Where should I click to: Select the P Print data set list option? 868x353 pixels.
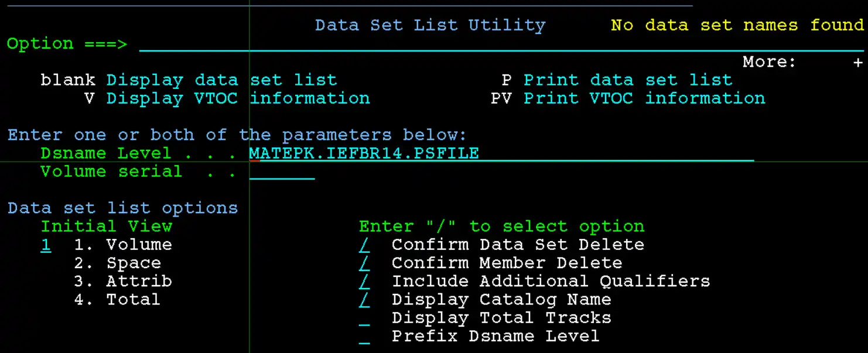coord(618,80)
